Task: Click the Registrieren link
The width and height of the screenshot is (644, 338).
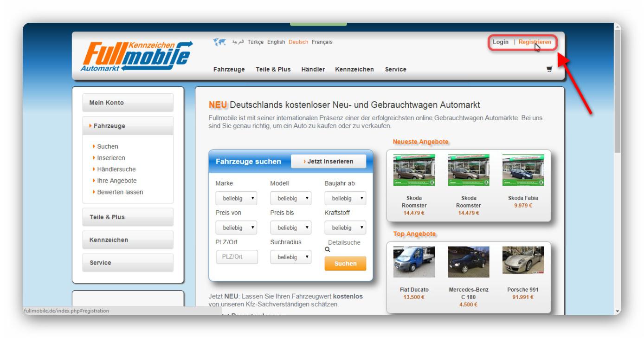Action: (x=535, y=42)
